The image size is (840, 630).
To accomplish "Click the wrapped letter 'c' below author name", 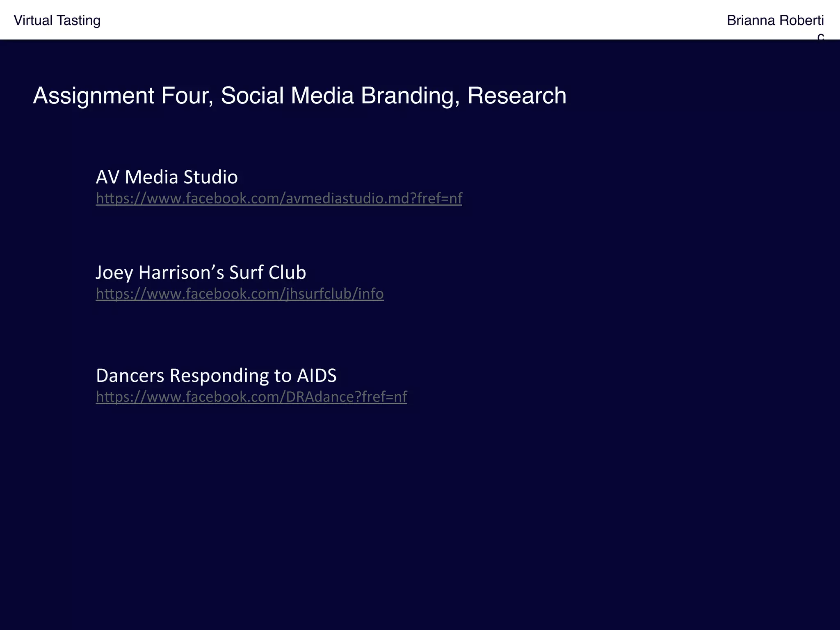I will tap(820, 37).
